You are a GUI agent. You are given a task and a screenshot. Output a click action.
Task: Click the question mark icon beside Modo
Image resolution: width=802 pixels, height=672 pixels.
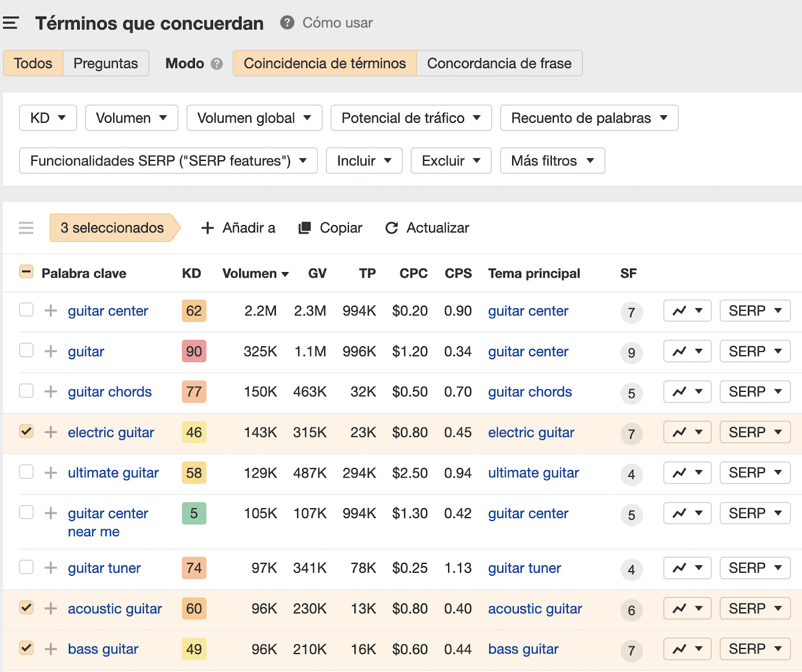click(217, 64)
